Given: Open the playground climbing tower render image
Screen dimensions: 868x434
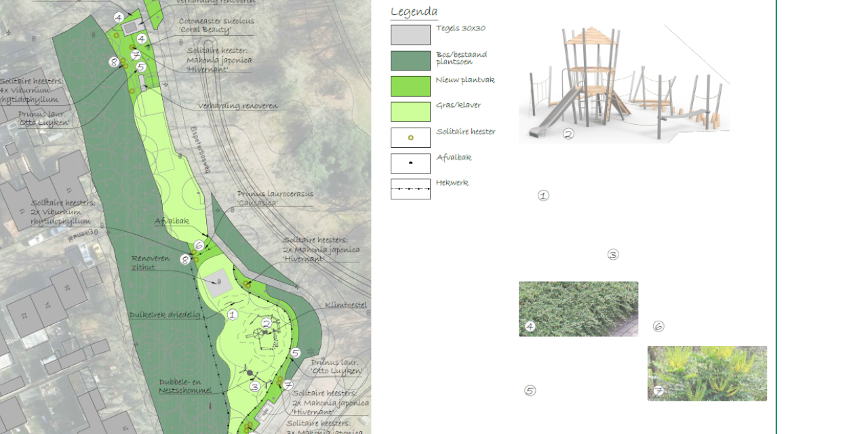Looking at the screenshot, I should [624, 83].
